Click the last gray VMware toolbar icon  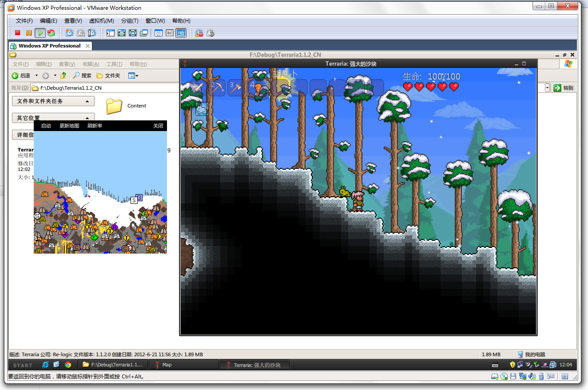click(x=211, y=33)
